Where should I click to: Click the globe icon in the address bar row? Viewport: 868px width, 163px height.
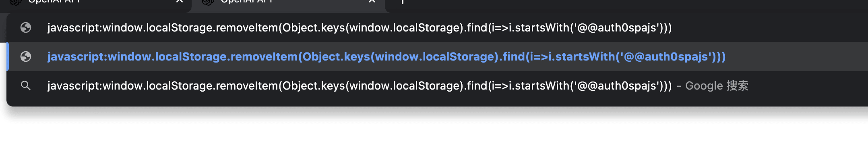(26, 27)
